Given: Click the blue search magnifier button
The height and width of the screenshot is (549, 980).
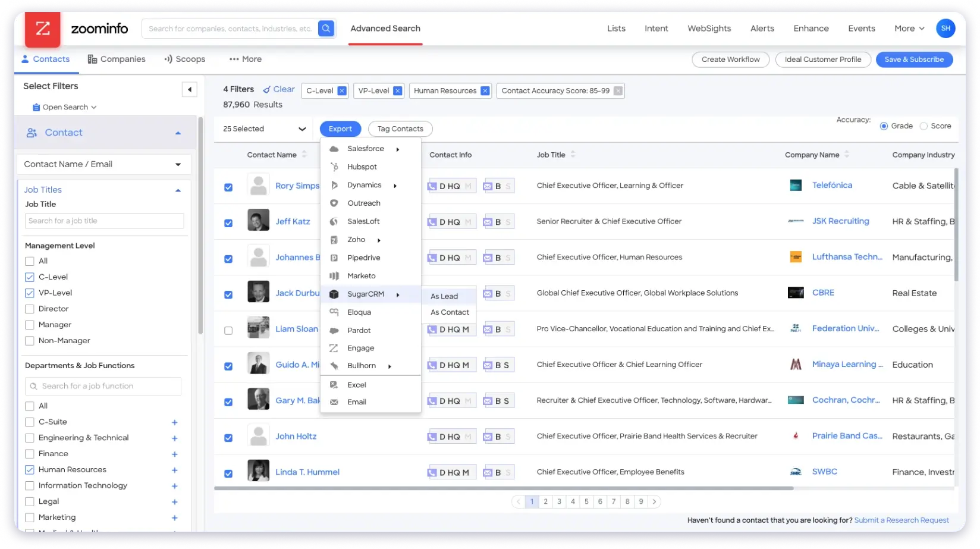Looking at the screenshot, I should tap(326, 28).
